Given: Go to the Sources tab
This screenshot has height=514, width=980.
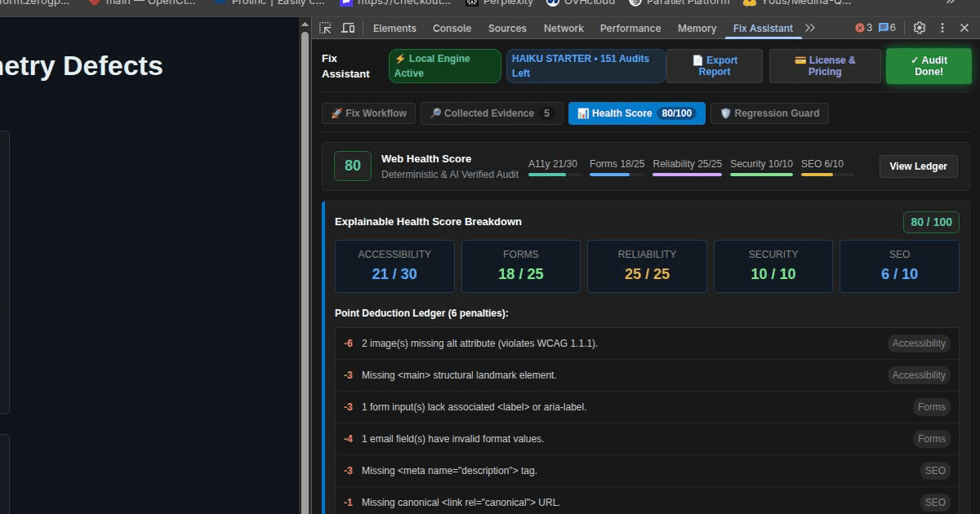Looking at the screenshot, I should (x=507, y=28).
